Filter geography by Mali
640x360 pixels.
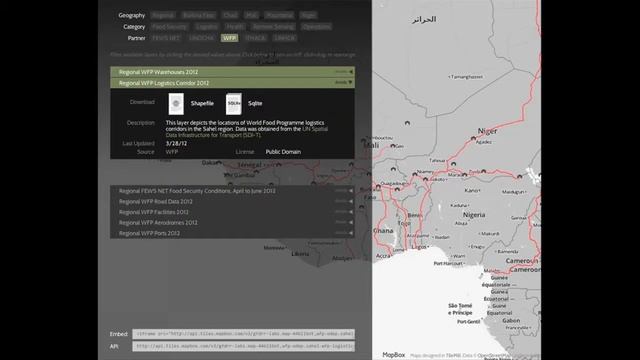click(251, 15)
